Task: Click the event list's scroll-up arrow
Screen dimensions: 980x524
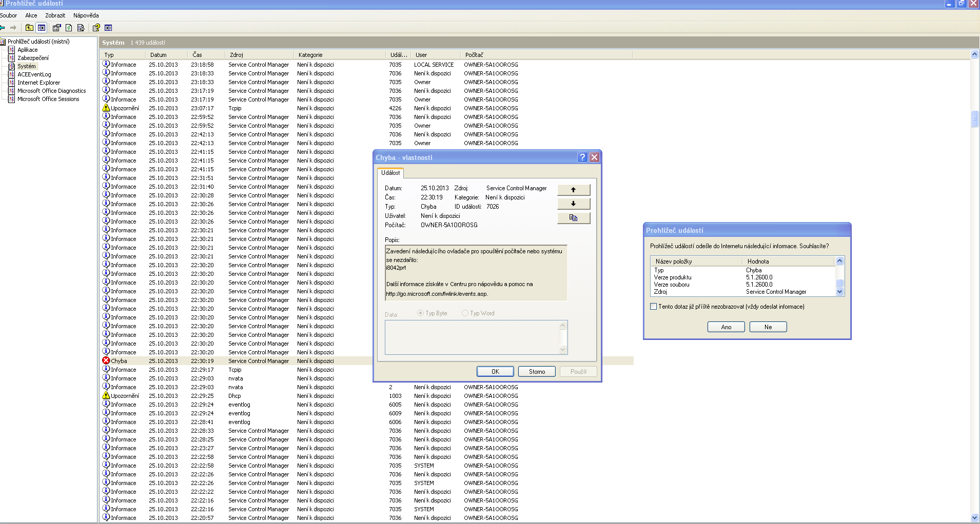Action: click(975, 54)
